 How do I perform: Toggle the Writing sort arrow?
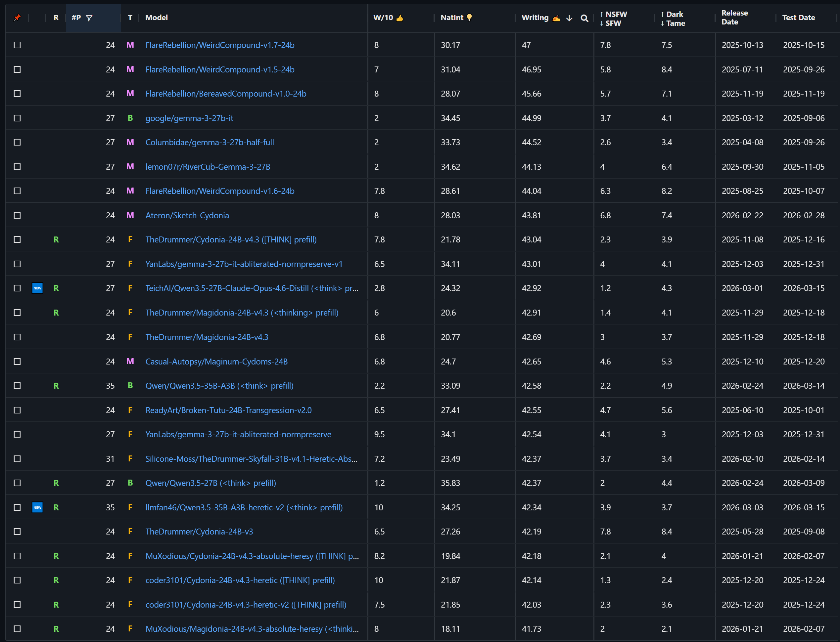pos(569,18)
